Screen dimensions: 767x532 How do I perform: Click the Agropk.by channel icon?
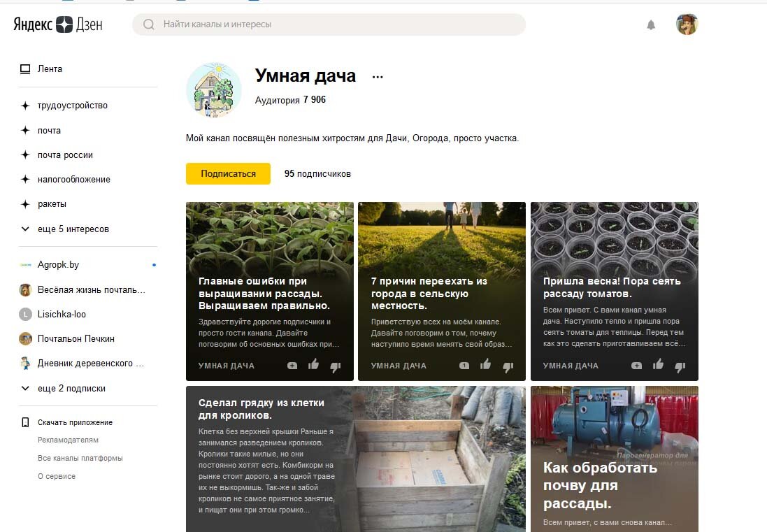coord(25,265)
